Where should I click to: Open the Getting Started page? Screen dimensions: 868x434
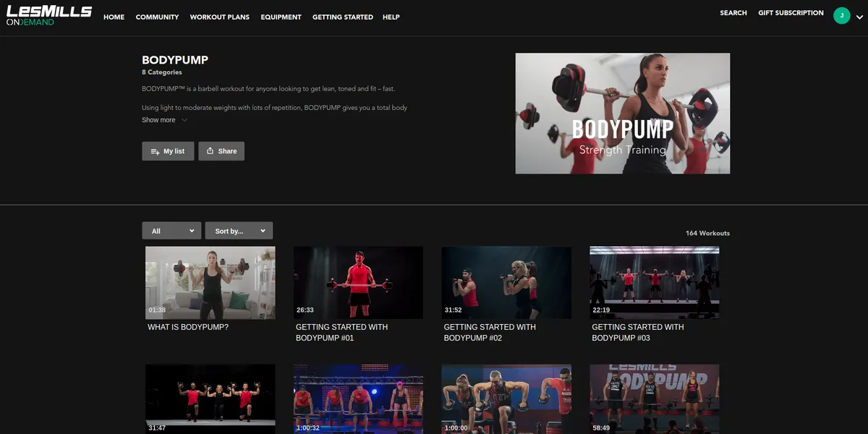tap(343, 17)
